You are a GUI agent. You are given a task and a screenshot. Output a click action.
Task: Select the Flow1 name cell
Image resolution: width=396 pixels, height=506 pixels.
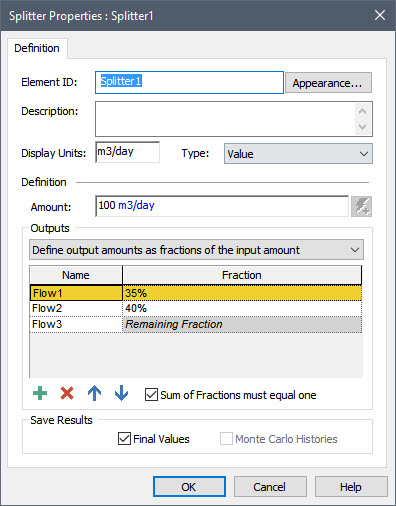[76, 293]
